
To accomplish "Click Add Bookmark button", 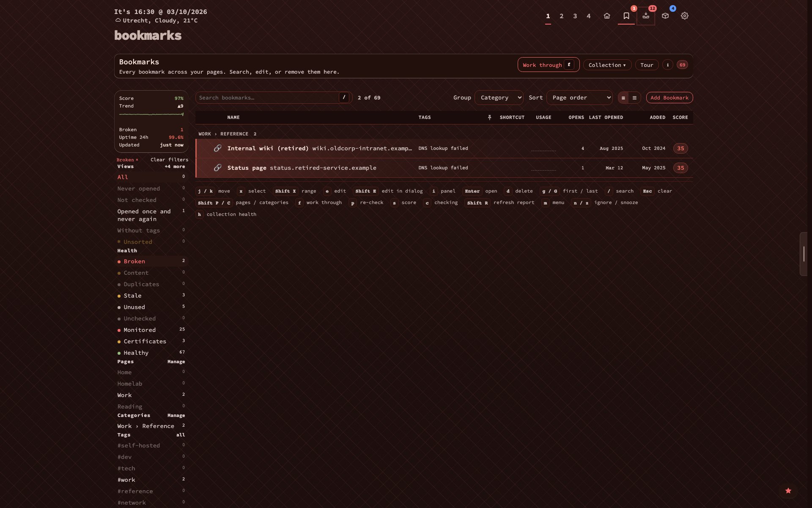I will 669,97.
